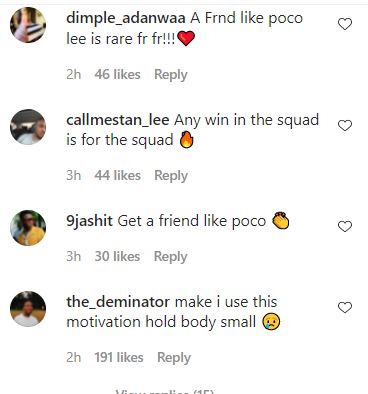Visit the the_deminator username link
The image size is (368, 394).
click(x=118, y=302)
